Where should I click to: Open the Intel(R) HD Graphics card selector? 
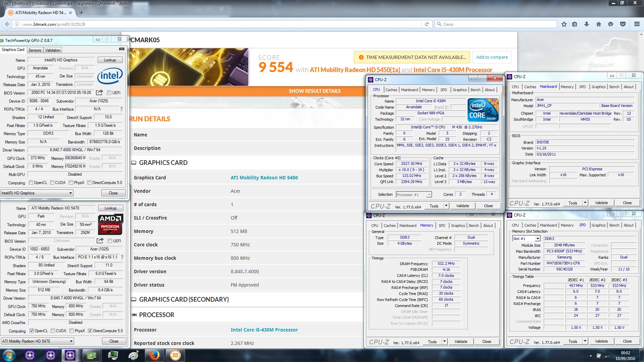pyautogui.click(x=37, y=193)
